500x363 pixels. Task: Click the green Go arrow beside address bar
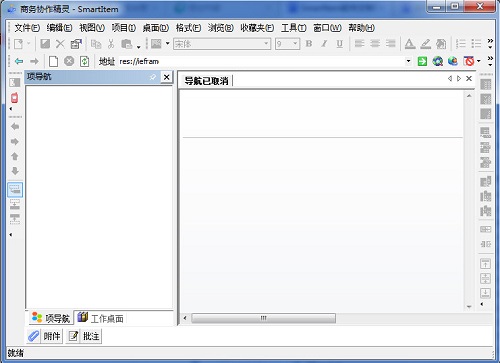(422, 61)
